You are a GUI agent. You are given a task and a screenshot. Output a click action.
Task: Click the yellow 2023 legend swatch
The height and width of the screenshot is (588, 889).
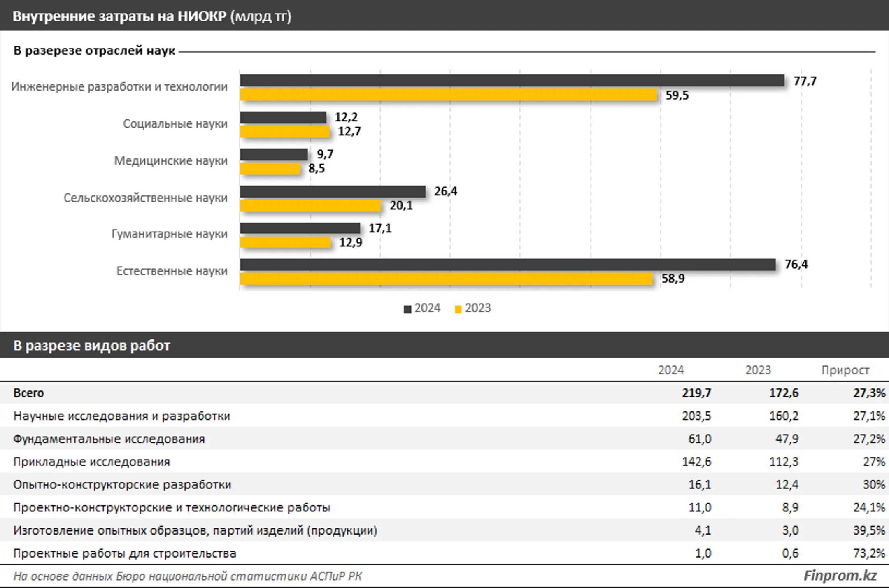tap(458, 309)
